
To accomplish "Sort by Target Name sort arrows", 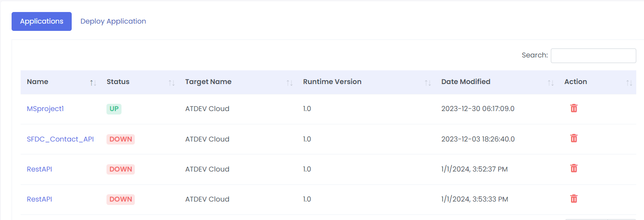I will click(290, 83).
